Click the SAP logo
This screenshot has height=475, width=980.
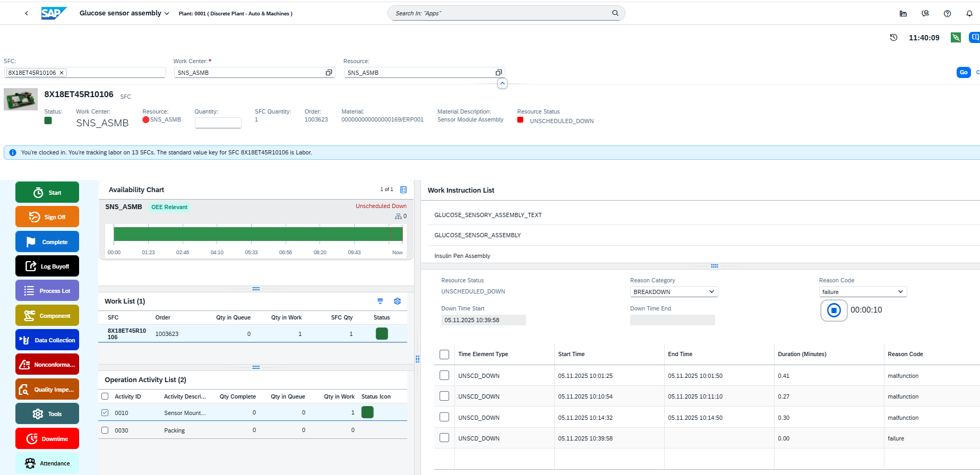[54, 13]
